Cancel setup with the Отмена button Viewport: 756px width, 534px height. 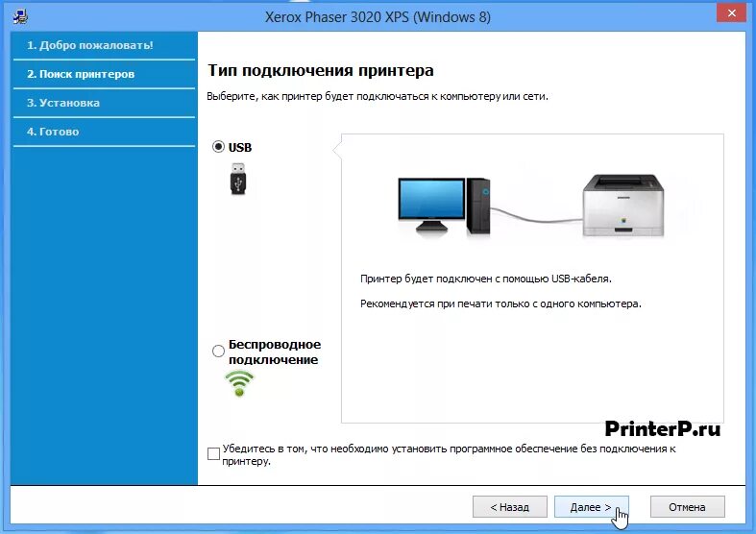(687, 506)
